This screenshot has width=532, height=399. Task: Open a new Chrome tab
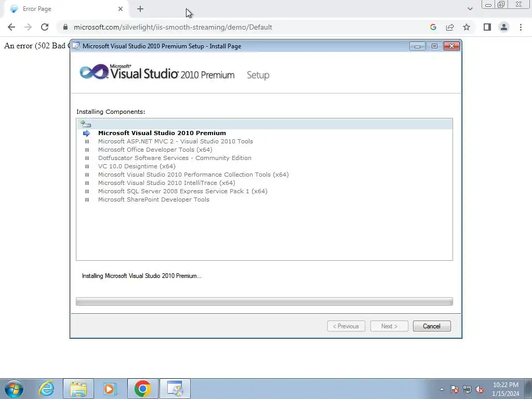pos(140,9)
